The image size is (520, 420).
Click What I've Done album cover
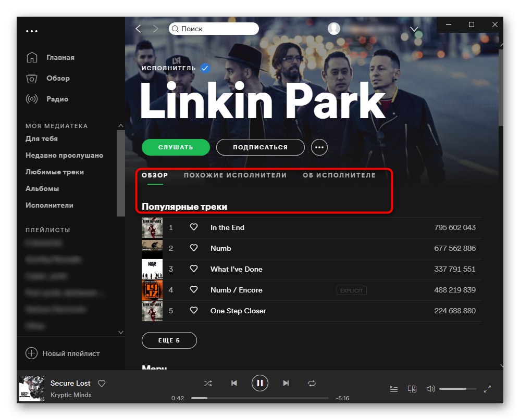[x=152, y=269]
